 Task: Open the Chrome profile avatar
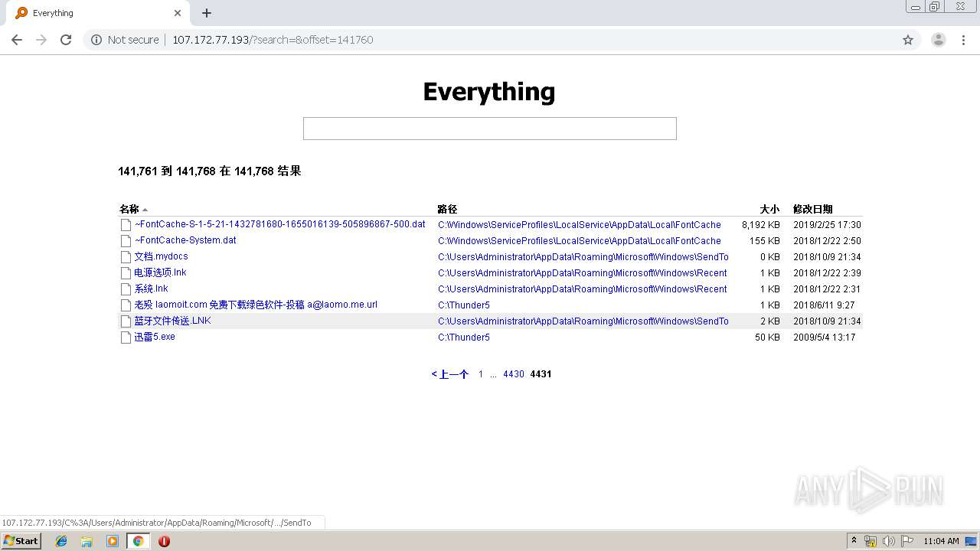point(938,40)
